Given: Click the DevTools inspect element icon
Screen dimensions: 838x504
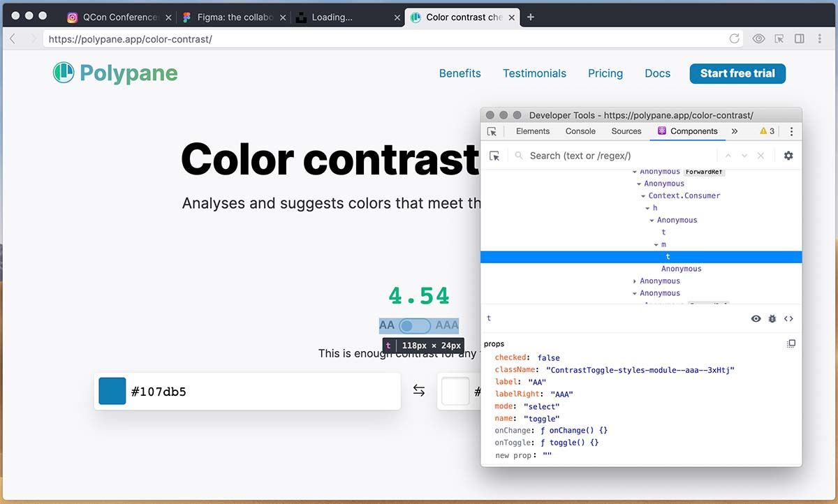Looking at the screenshot, I should pos(492,131).
